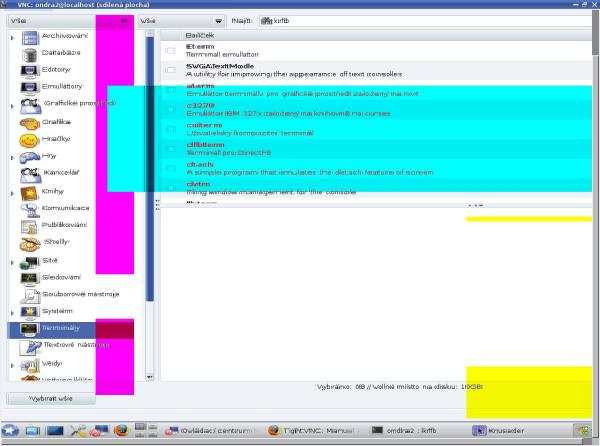Select the Hračky smiley icon
The image size is (600, 446).
[29, 139]
